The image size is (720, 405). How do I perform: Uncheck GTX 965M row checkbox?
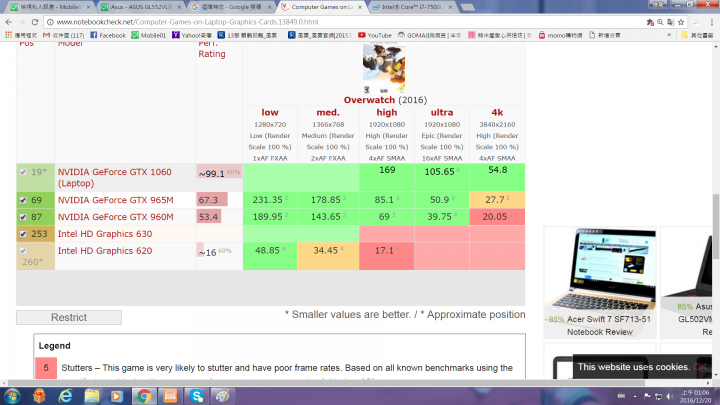pyautogui.click(x=23, y=200)
